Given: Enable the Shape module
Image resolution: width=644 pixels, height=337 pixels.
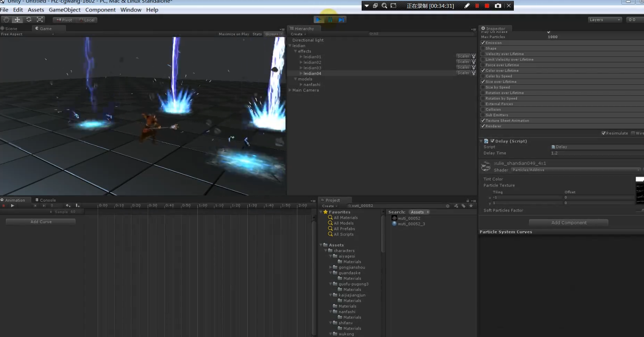Looking at the screenshot, I should pos(483,48).
